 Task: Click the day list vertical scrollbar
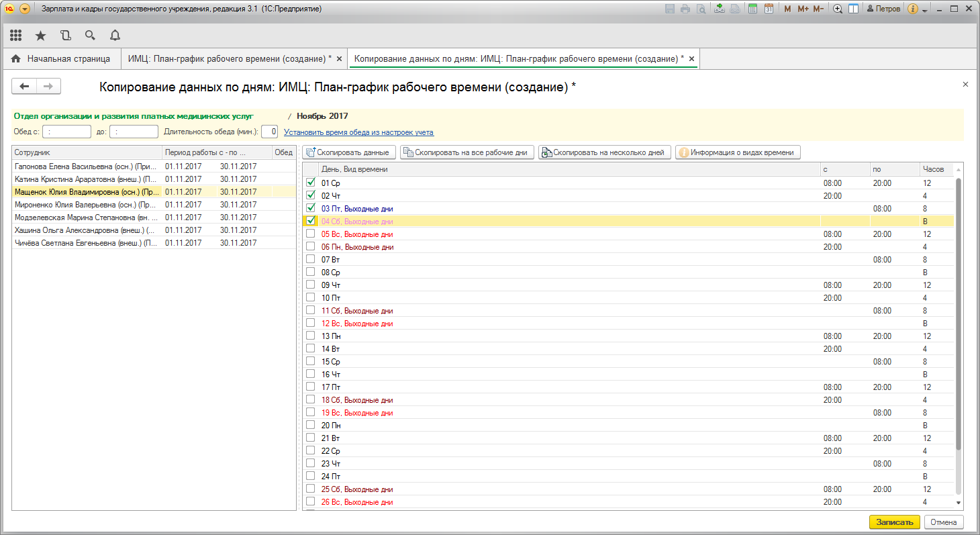click(958, 309)
